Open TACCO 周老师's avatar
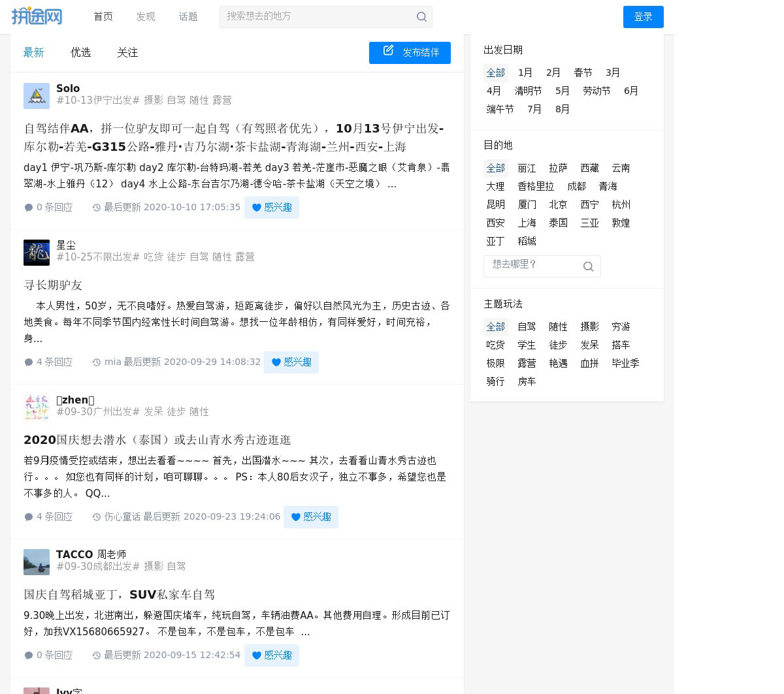784x694 pixels. tap(37, 562)
